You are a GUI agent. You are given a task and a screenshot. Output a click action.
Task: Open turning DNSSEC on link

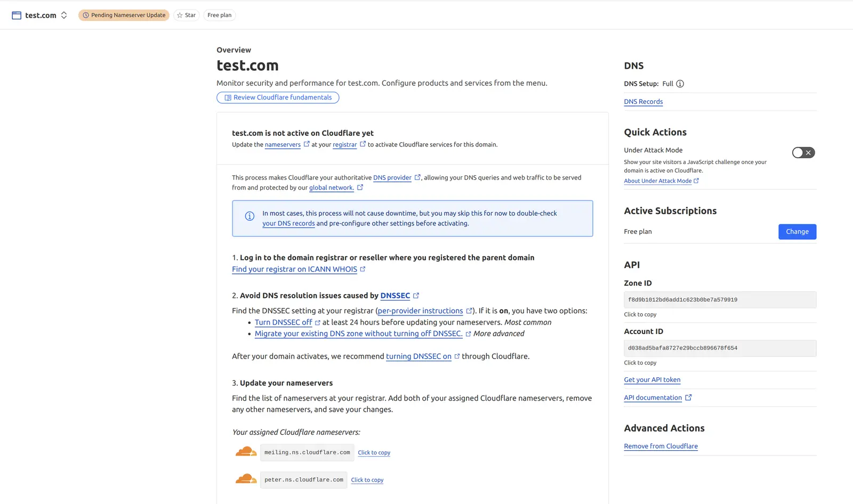point(419,356)
